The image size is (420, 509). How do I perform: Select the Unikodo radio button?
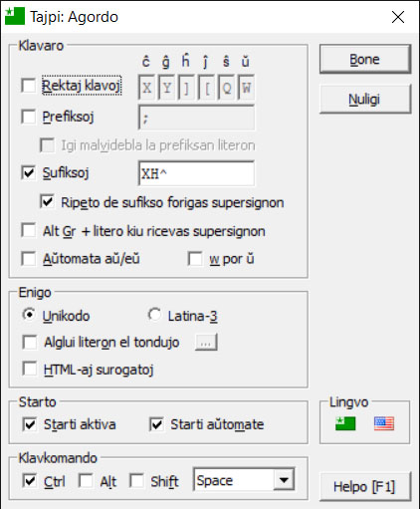click(29, 315)
